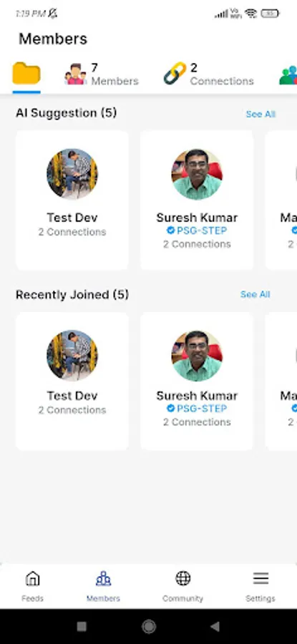See all AI Suggestion members

click(261, 114)
